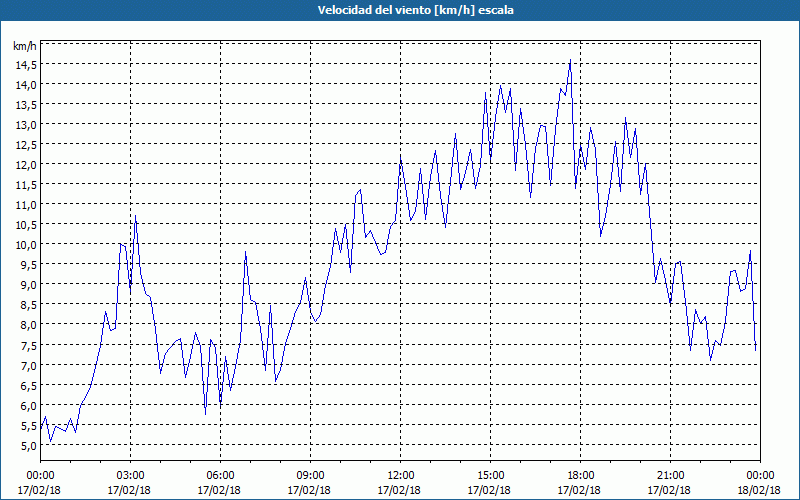Image resolution: width=800 pixels, height=500 pixels.
Task: Click the chart title "Velocidad del viento [km/h] escala"
Action: click(415, 10)
